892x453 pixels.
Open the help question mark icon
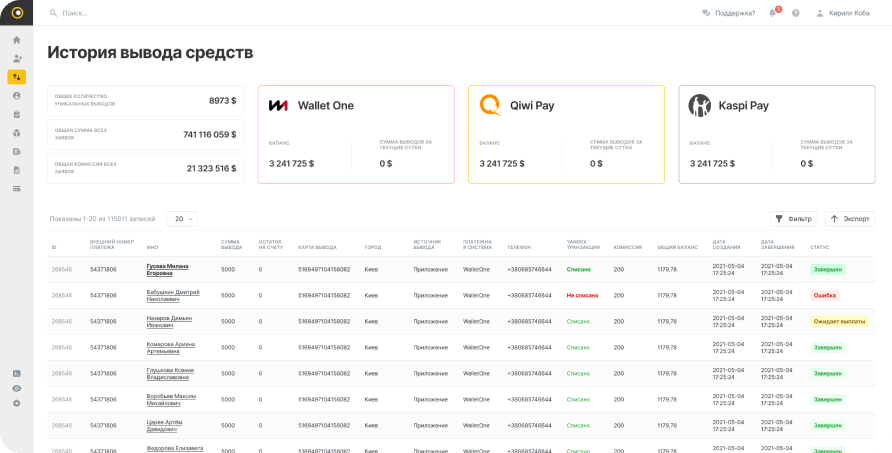pyautogui.click(x=796, y=13)
